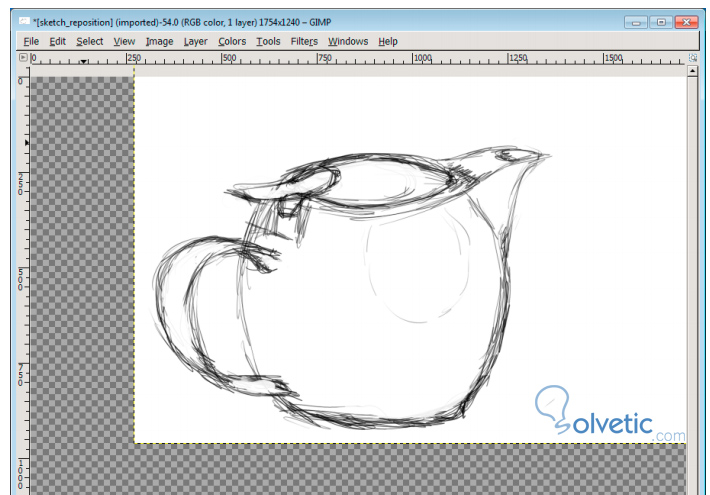Open the image menu triangle button at ruler origin
The width and height of the screenshot is (710, 495).
pyautogui.click(x=23, y=58)
